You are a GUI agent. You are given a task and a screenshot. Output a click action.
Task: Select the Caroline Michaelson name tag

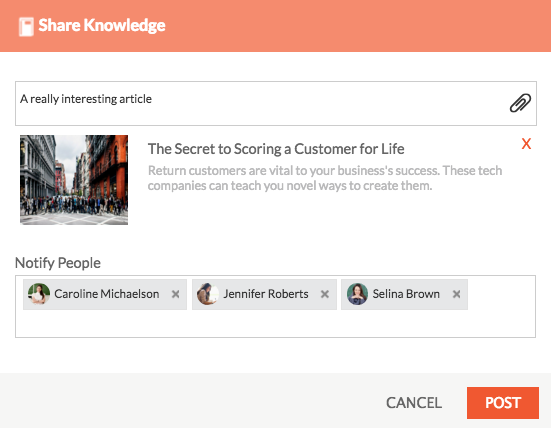(x=105, y=294)
